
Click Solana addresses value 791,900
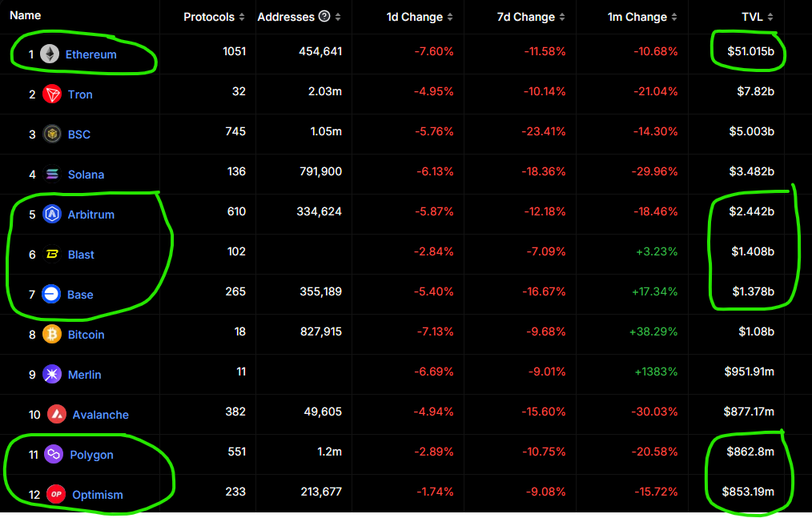click(320, 171)
